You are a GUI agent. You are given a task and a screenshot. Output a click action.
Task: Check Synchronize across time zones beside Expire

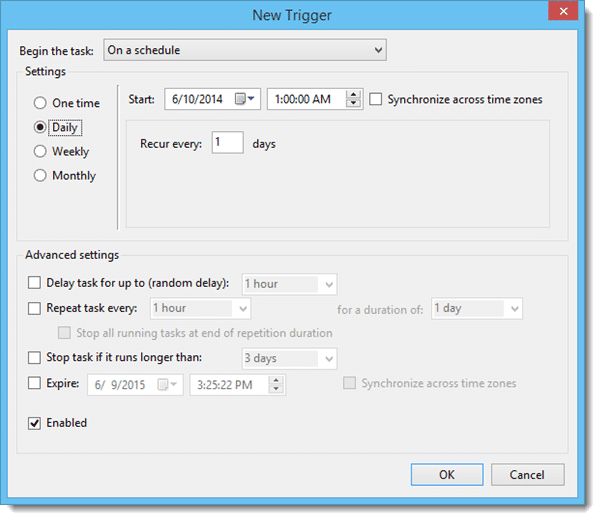(x=349, y=383)
